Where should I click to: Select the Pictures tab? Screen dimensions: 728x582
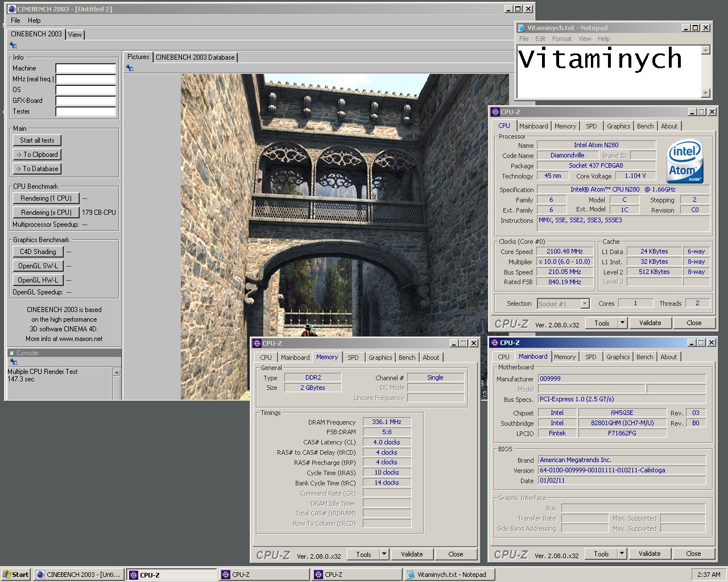(x=138, y=57)
